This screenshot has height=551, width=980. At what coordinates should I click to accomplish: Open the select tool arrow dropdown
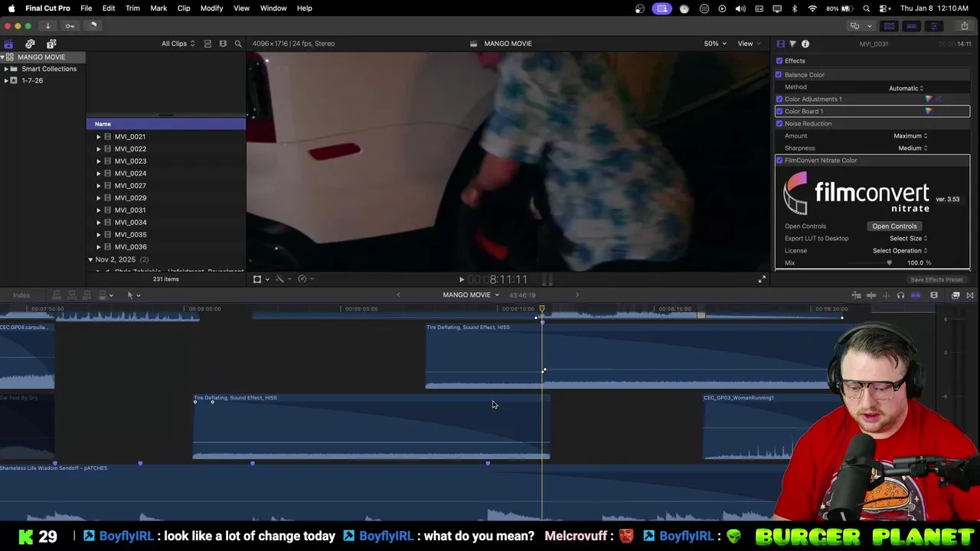pos(133,295)
